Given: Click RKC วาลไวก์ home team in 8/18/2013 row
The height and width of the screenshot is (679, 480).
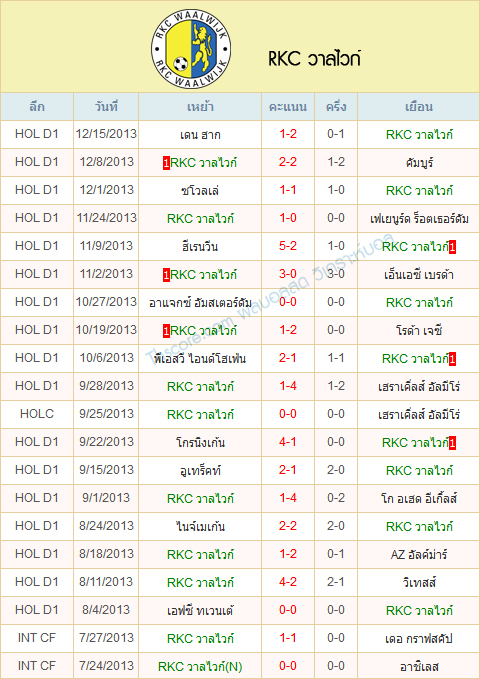Looking at the screenshot, I should point(200,555).
